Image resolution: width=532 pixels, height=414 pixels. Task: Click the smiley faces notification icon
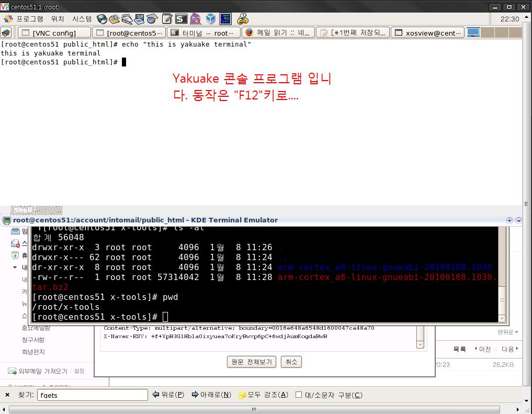[x=243, y=19]
